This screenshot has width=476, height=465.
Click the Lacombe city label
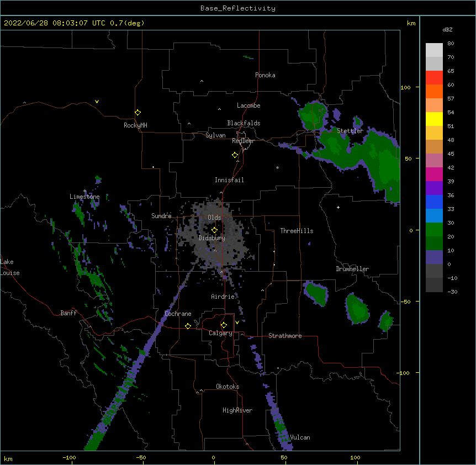(x=248, y=105)
